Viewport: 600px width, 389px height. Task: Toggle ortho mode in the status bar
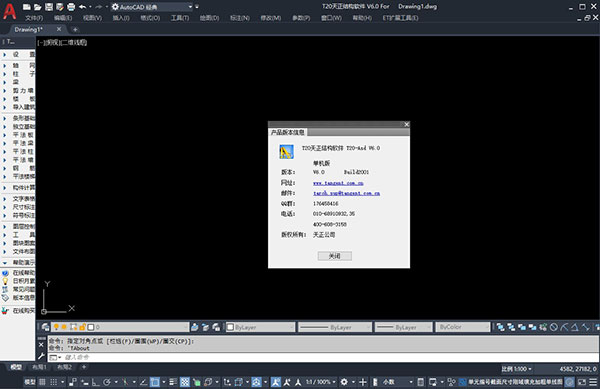tap(95, 382)
